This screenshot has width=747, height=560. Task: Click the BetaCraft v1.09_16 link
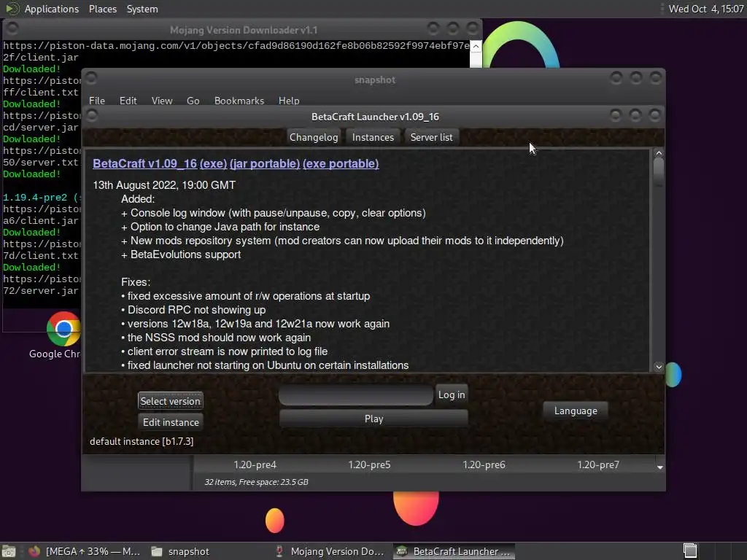coord(144,163)
